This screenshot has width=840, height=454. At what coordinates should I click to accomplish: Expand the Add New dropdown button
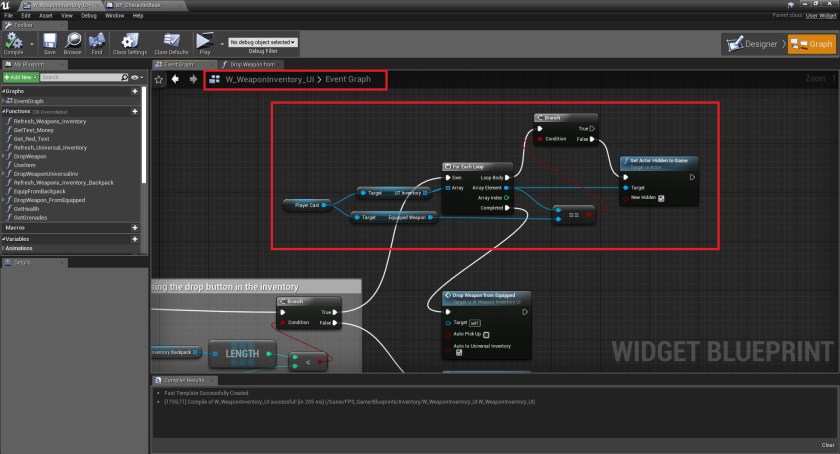click(x=21, y=77)
